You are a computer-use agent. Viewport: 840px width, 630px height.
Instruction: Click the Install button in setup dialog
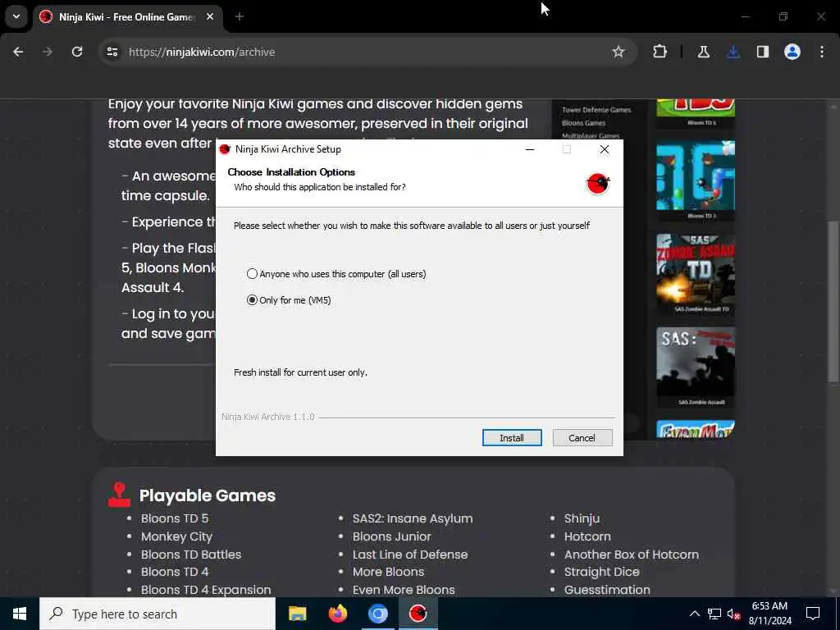pos(512,438)
